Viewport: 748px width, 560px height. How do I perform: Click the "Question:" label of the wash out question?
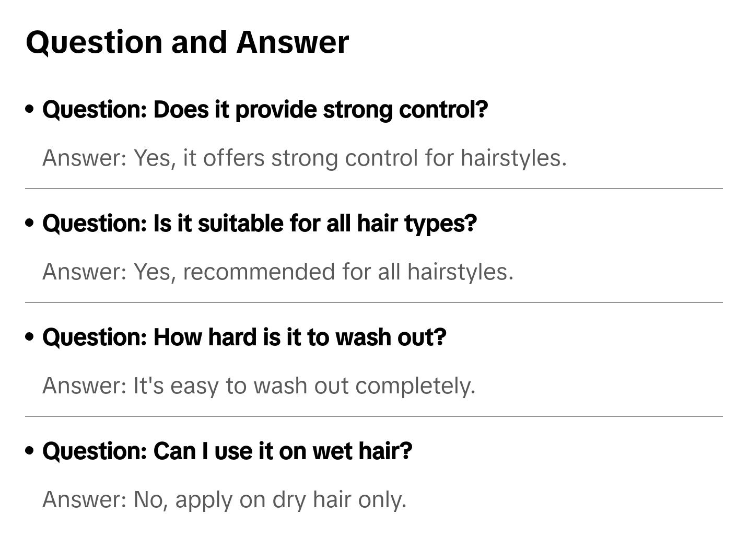coord(95,337)
